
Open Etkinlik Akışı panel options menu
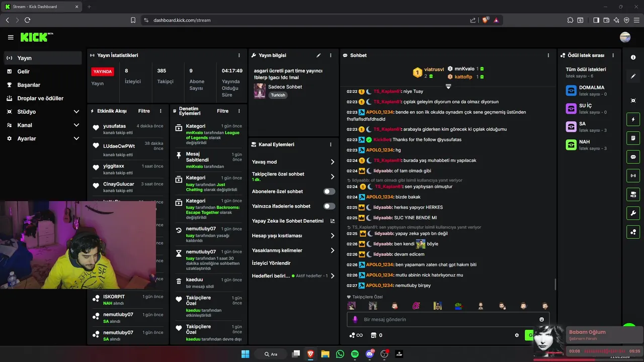point(161,111)
